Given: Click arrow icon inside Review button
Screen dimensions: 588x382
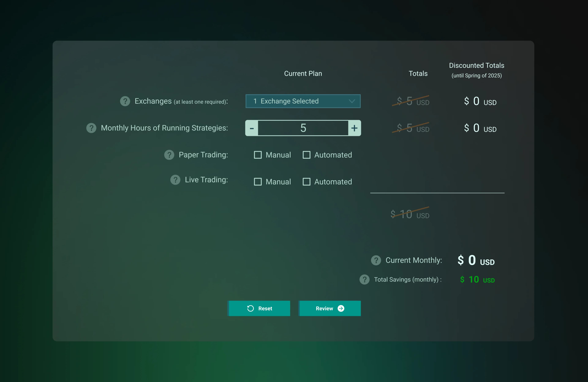Looking at the screenshot, I should point(341,308).
